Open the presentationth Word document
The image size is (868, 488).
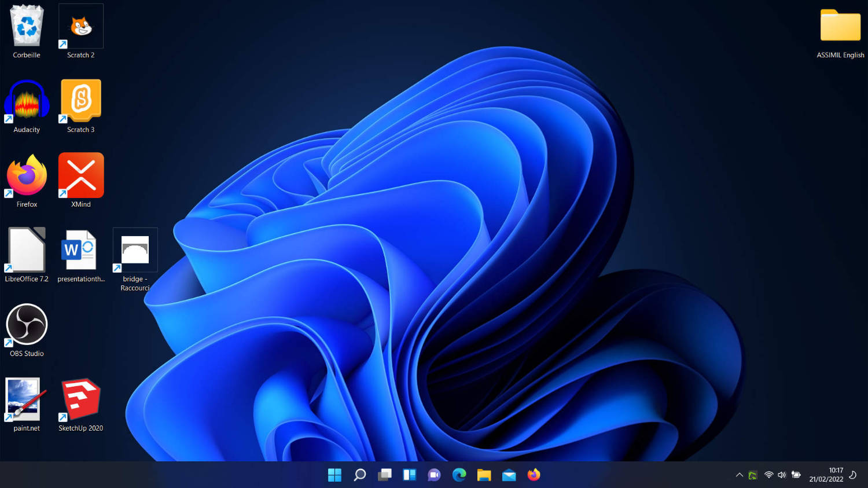click(x=80, y=250)
